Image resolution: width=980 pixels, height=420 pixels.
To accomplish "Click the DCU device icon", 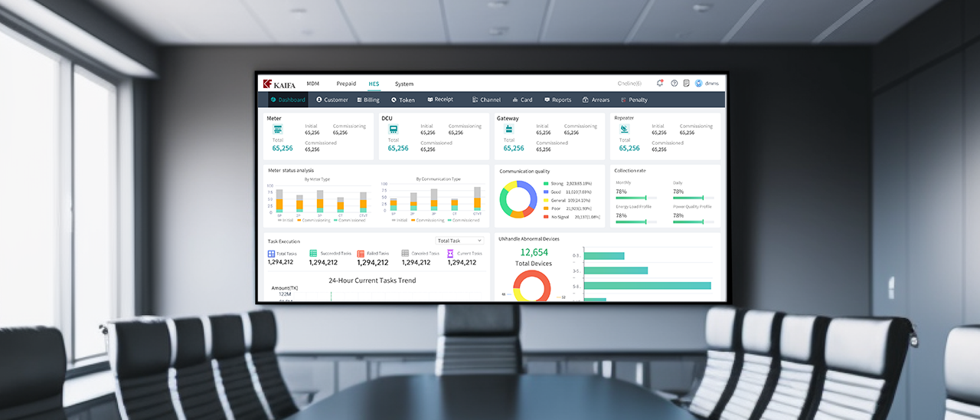I will pyautogui.click(x=393, y=130).
